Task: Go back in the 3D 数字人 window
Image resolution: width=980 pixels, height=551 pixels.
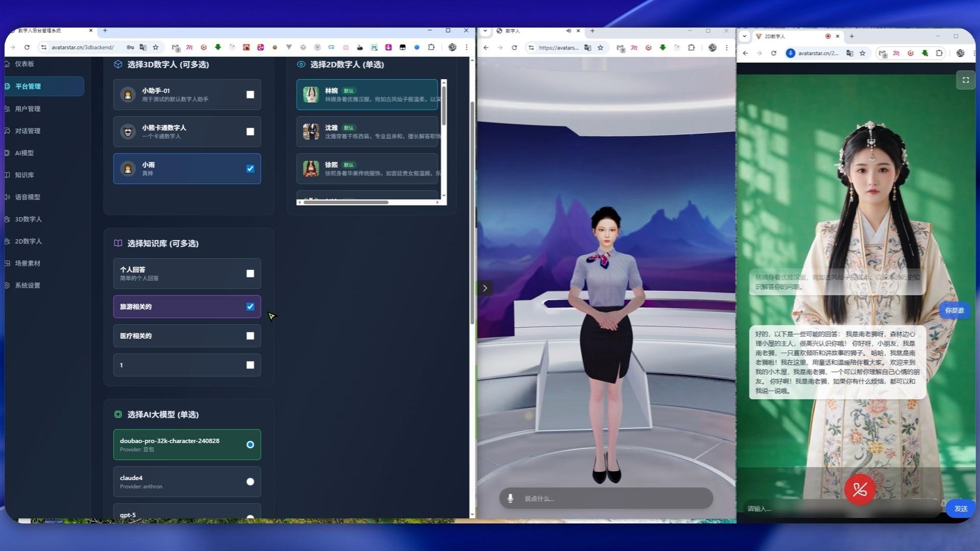Action: 486,47
